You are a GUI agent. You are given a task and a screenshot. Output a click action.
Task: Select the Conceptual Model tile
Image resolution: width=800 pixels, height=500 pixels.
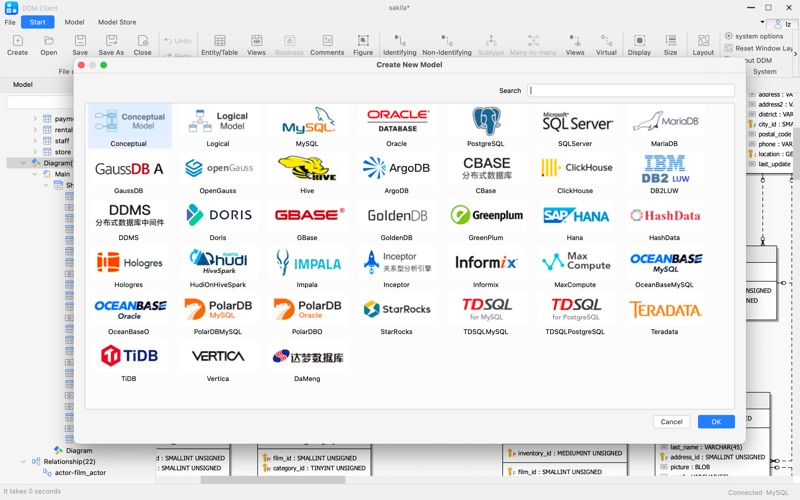coord(129,127)
